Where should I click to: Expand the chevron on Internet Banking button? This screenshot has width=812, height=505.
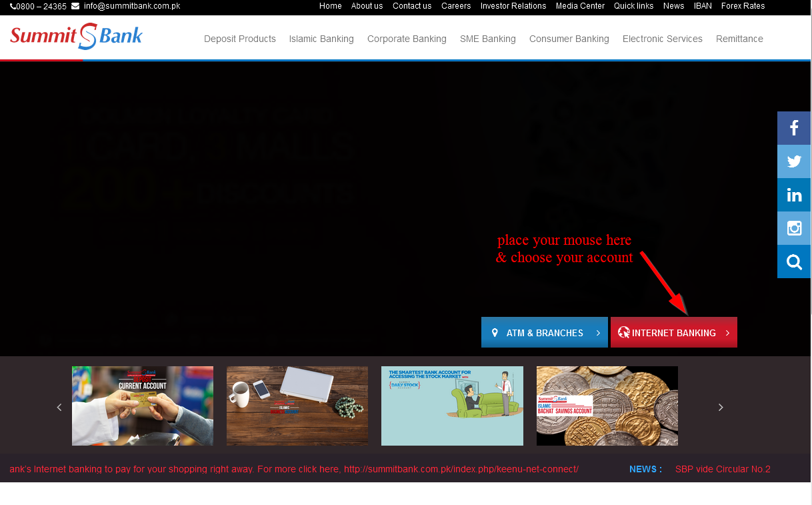coord(727,332)
